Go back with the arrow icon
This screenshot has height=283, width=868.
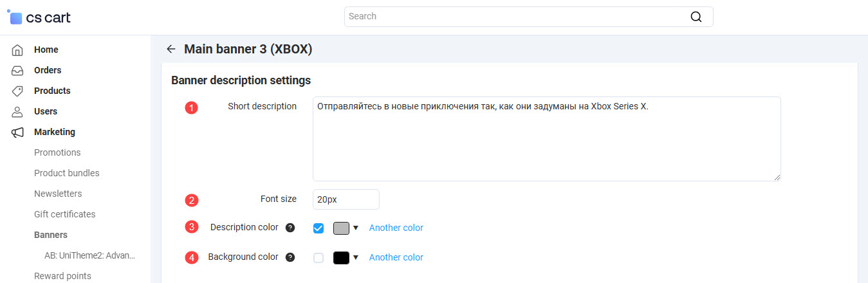coord(171,49)
